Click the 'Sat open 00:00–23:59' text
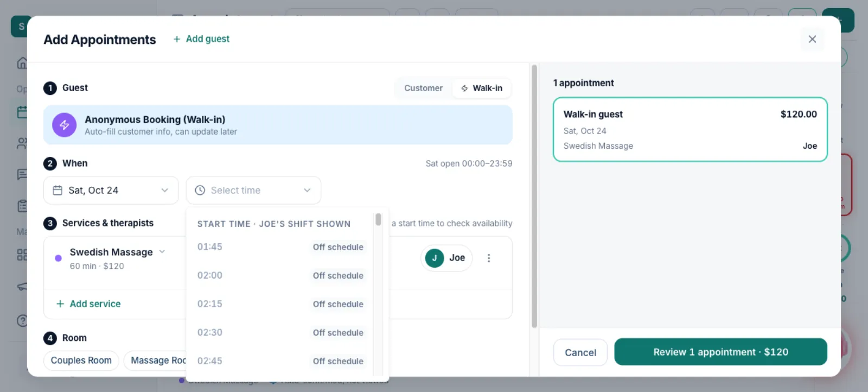Screen dimensions: 868x392 tap(469, 163)
